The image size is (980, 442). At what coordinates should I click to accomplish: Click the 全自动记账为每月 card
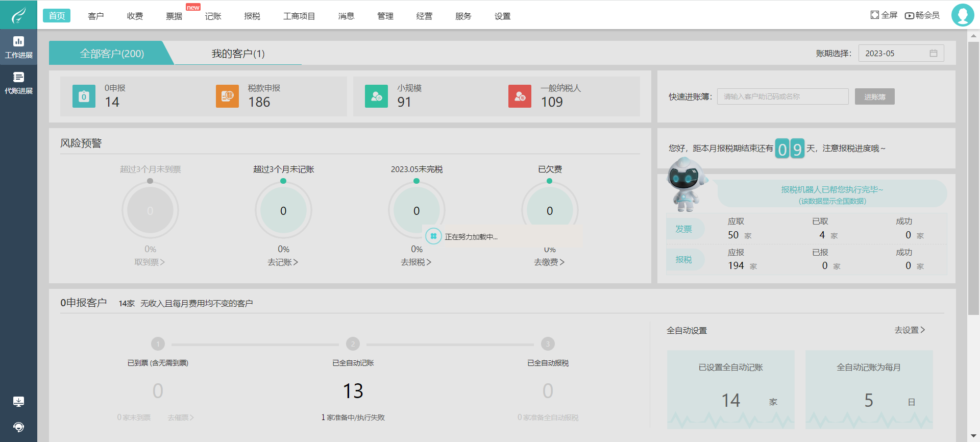pyautogui.click(x=869, y=389)
